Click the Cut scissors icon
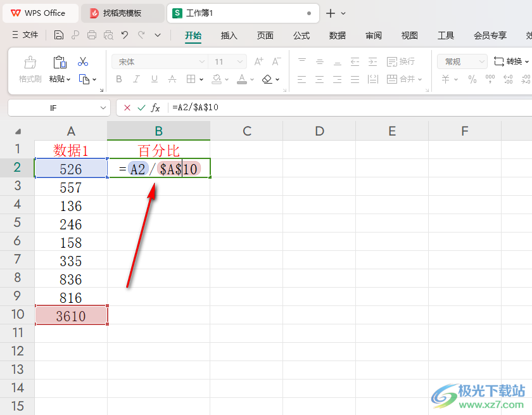Screen dimensions: 532x415 83,61
